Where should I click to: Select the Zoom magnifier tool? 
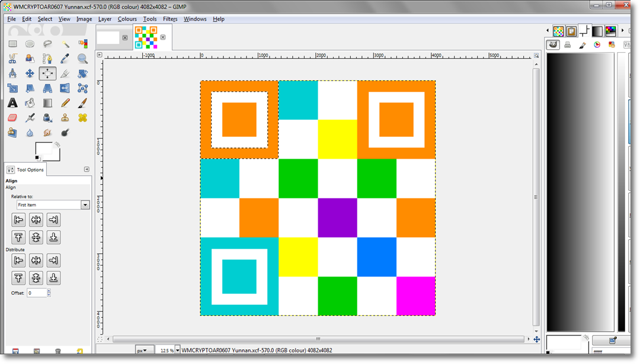(x=82, y=59)
